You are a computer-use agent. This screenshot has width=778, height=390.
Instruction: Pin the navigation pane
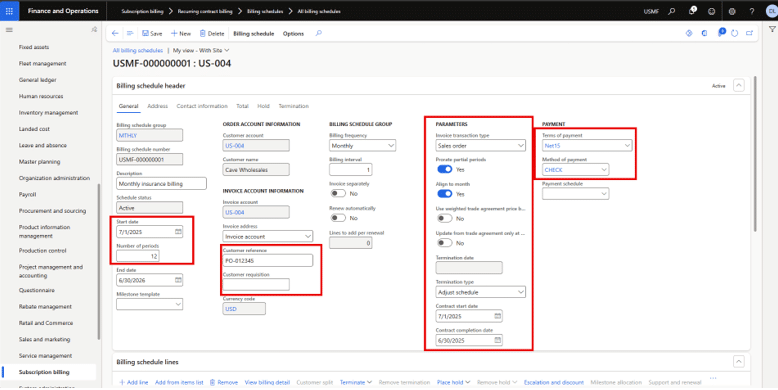coord(94,30)
